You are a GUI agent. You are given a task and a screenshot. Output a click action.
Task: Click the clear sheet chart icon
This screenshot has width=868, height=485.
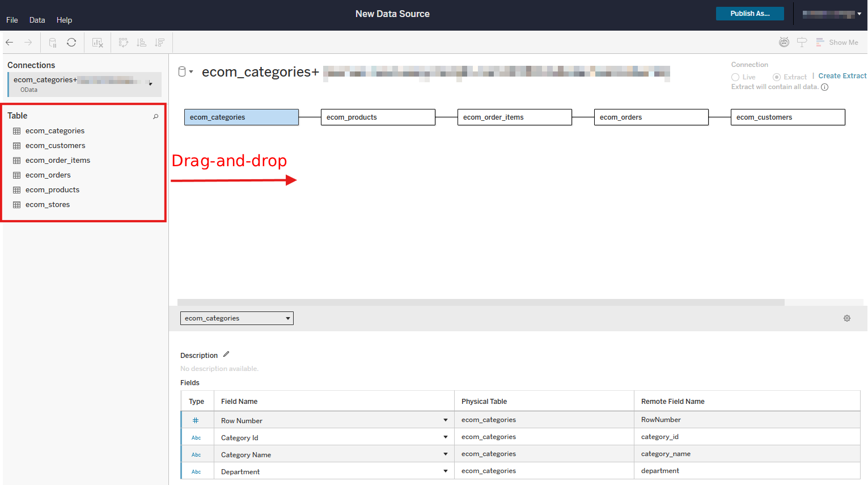(98, 43)
